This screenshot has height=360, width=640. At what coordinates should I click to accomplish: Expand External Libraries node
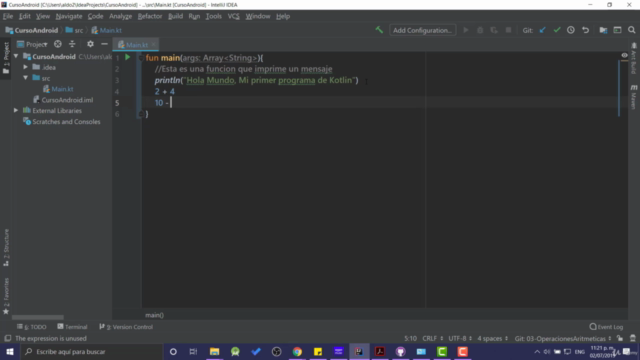16,110
